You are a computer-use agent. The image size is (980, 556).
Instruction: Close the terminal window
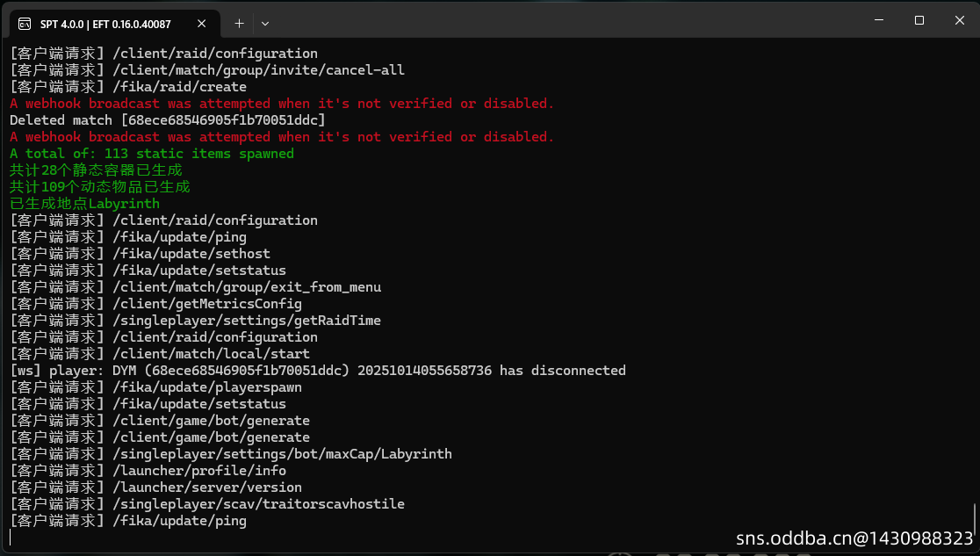(x=959, y=19)
